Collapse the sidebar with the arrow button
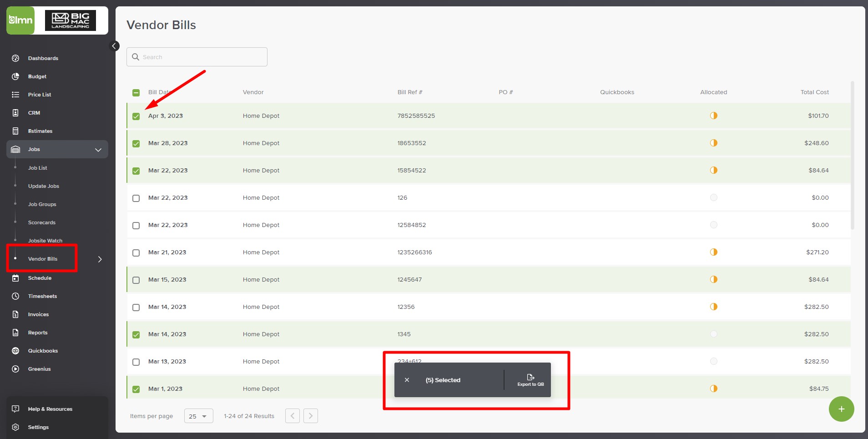868x439 pixels. pos(115,46)
